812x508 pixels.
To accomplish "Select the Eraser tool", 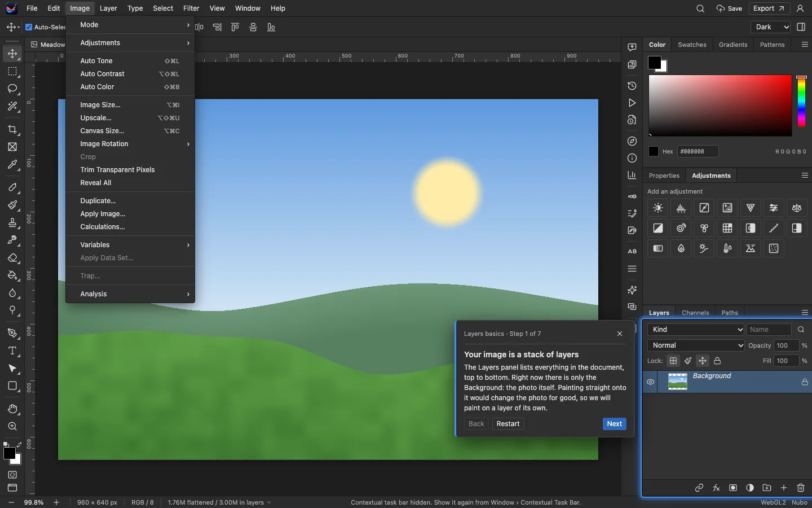I will (x=12, y=257).
